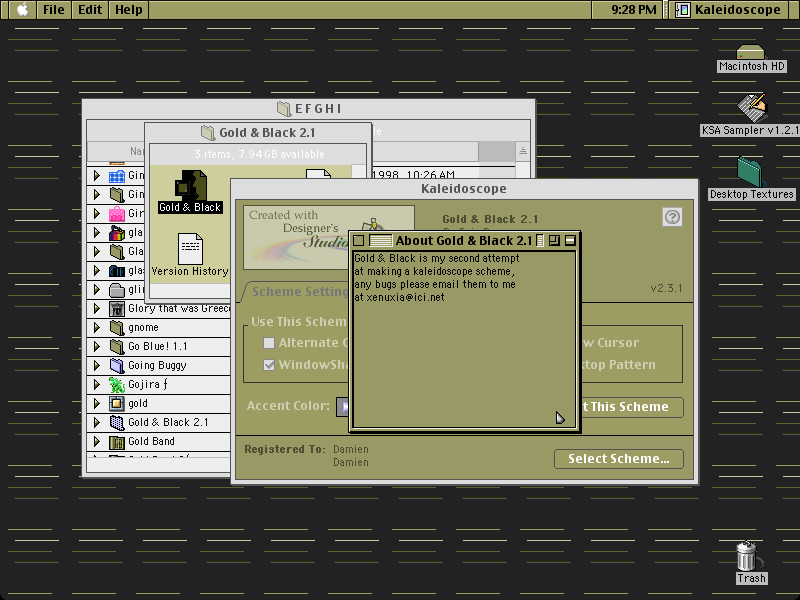The height and width of the screenshot is (600, 800).
Task: Expand the Gold Band row
Action: [x=96, y=442]
